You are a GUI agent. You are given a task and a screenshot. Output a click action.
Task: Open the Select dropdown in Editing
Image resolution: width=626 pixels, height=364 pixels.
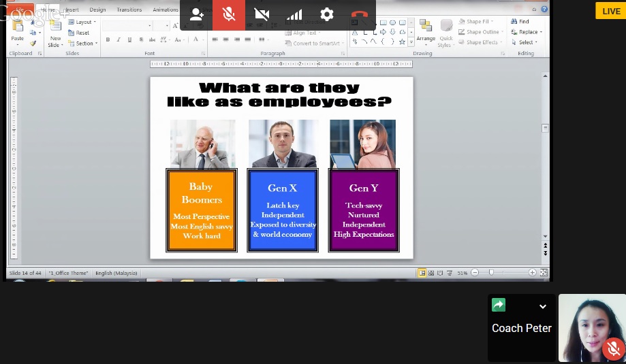(x=525, y=42)
